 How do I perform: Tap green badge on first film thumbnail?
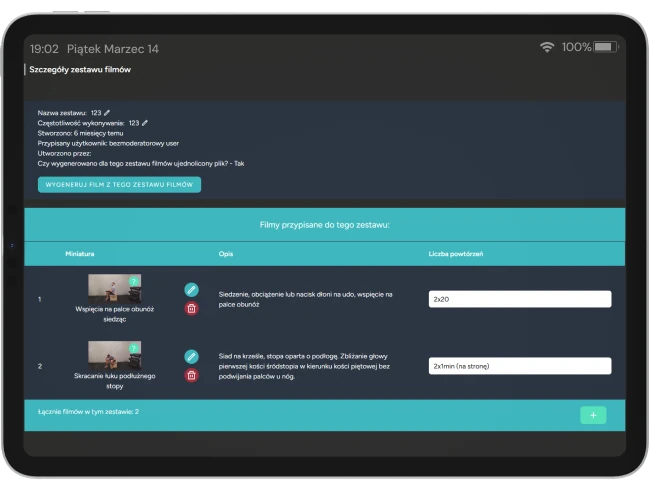tap(134, 281)
